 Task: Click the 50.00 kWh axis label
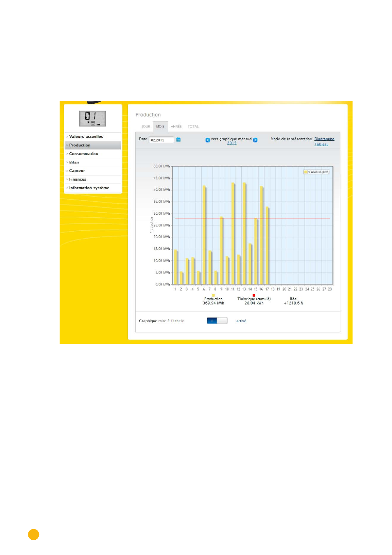(161, 166)
